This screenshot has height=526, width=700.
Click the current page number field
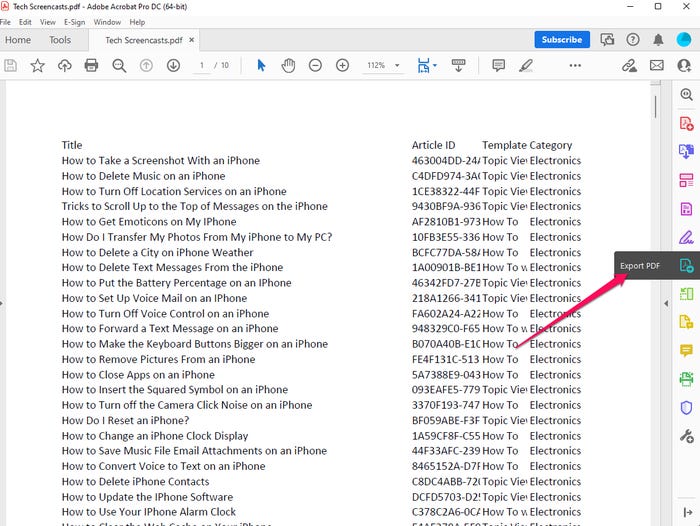[x=202, y=66]
